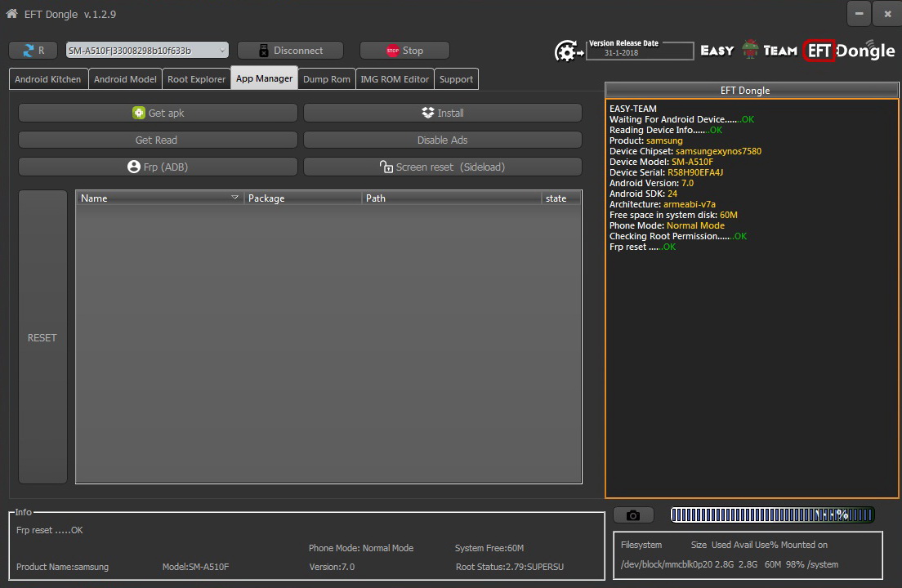The height and width of the screenshot is (588, 902).
Task: Click the Architecture armeabi-v7a line
Action: point(662,205)
